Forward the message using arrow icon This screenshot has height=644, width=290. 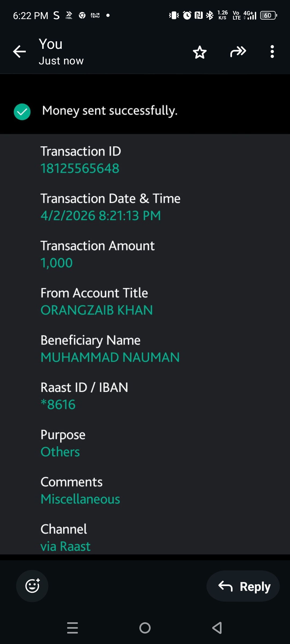(x=238, y=52)
